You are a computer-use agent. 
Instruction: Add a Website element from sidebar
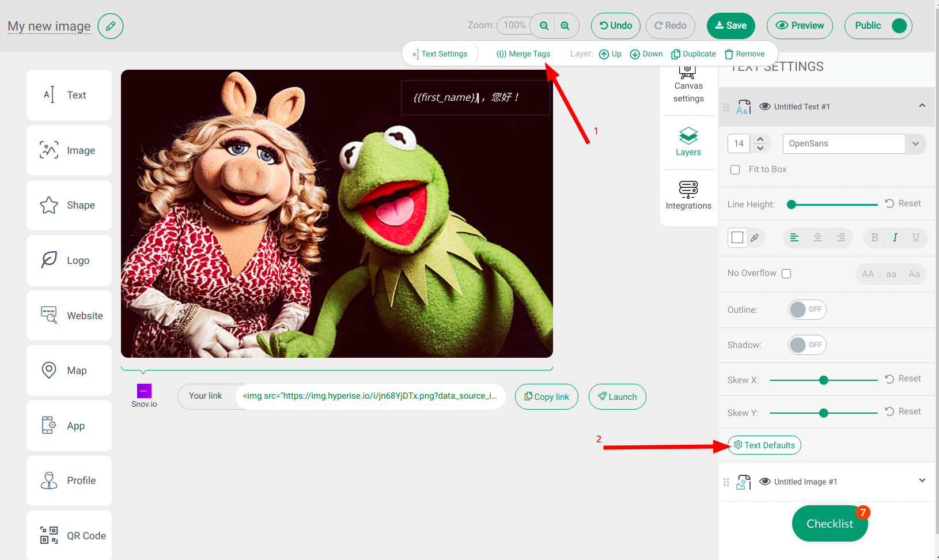(69, 316)
